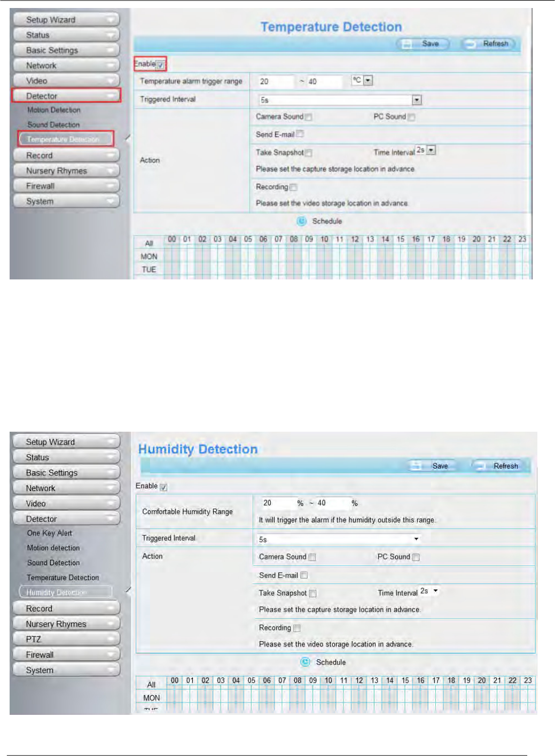Viewport: 555px width, 756px height.
Task: Enable Recording in Humidity Detection
Action: (x=297, y=628)
